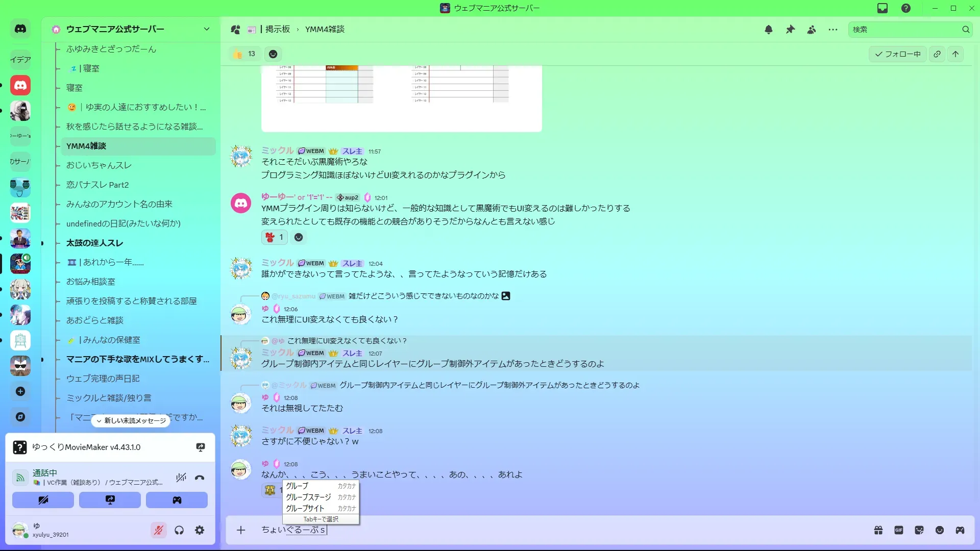
Task: Jump to 新しい未読メッセージ
Action: coord(131,420)
